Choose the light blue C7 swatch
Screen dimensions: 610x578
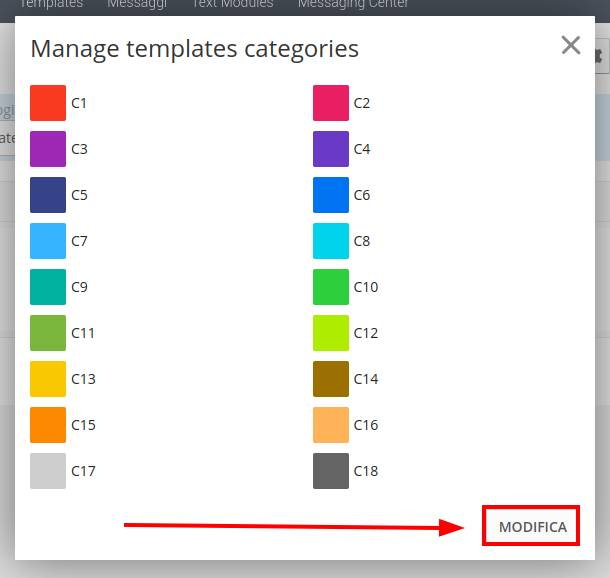click(48, 241)
